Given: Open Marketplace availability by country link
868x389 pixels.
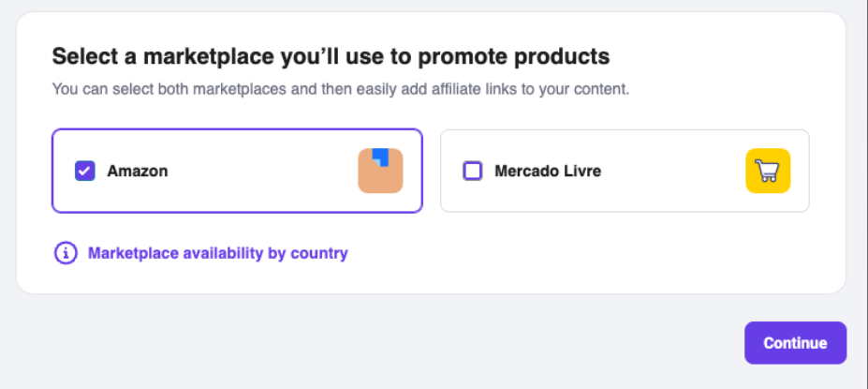Looking at the screenshot, I should (x=218, y=253).
